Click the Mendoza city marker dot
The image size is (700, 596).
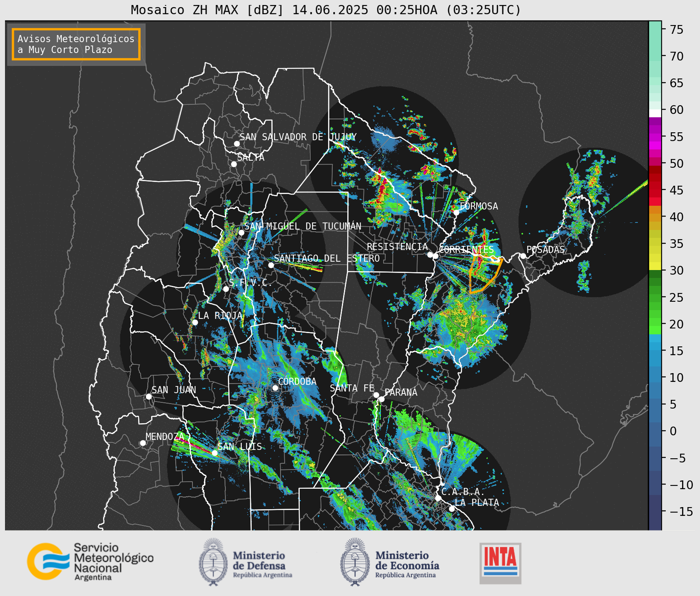pyautogui.click(x=143, y=443)
